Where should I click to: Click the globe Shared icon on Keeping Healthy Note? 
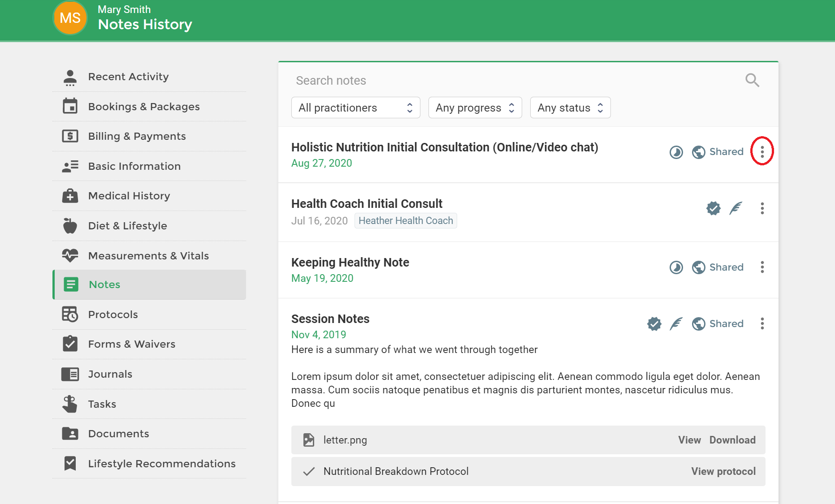698,267
